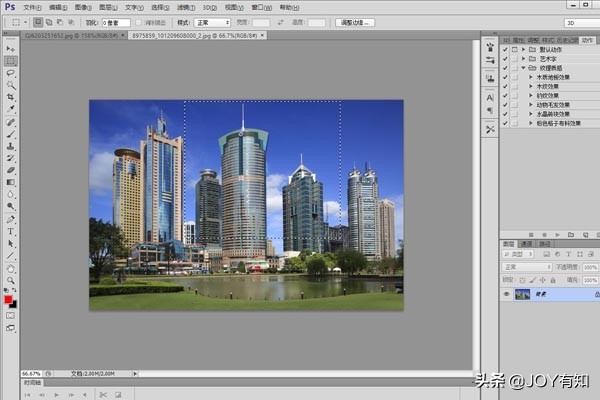Select the Zoom tool
This screenshot has width=600, height=400.
point(10,281)
